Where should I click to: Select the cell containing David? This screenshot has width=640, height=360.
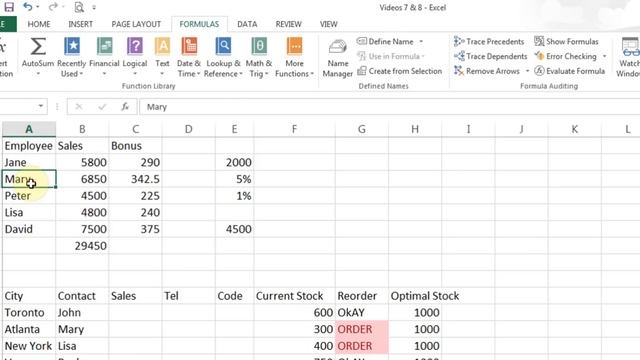[x=29, y=229]
